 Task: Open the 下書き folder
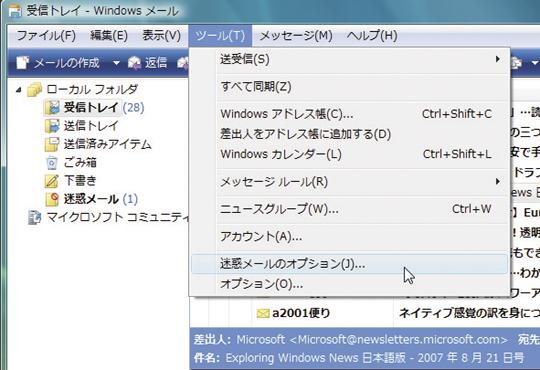[80, 181]
